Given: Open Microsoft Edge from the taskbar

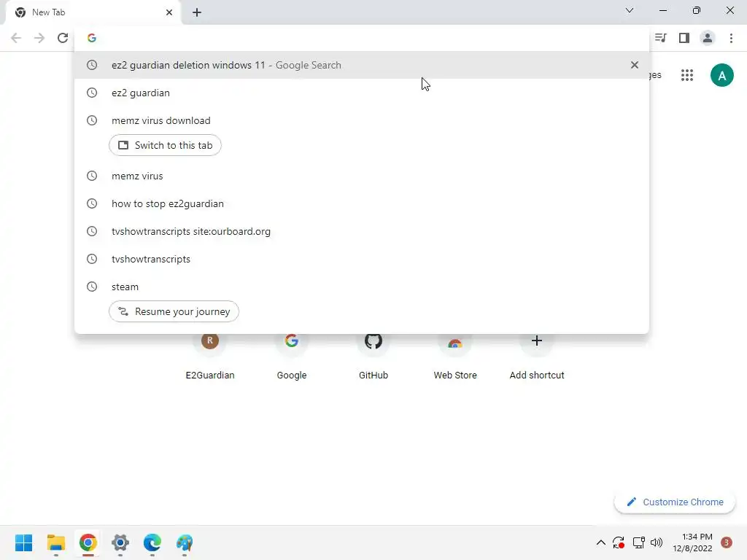Looking at the screenshot, I should click(x=152, y=542).
